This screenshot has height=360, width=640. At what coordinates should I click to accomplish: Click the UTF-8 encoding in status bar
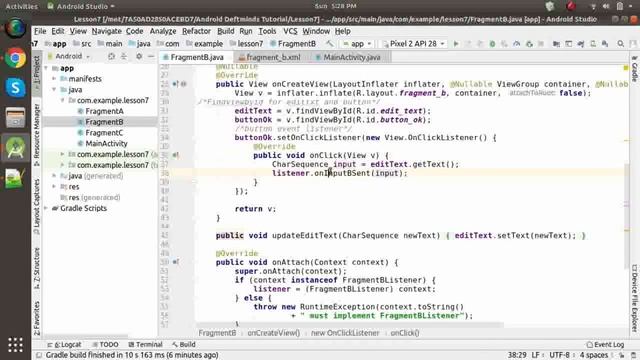click(x=559, y=355)
